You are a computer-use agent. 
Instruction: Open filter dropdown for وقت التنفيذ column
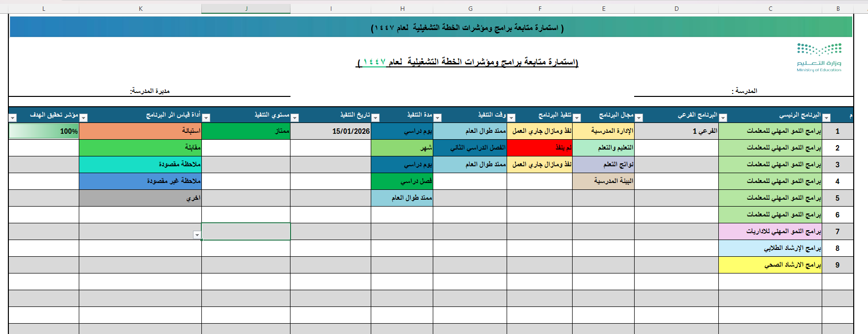[512, 118]
